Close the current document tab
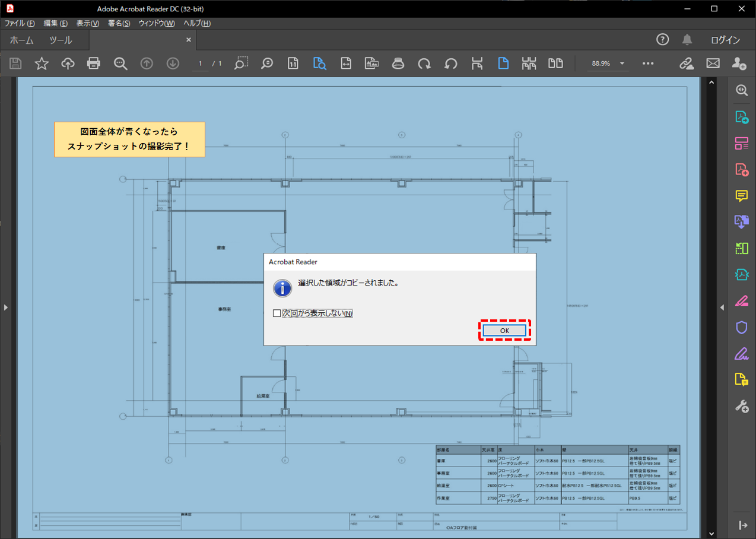This screenshot has height=539, width=756. (x=189, y=40)
